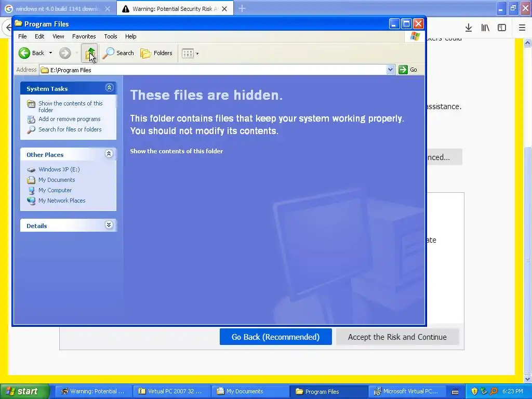Open the browser downloads arrow icon

point(469,28)
